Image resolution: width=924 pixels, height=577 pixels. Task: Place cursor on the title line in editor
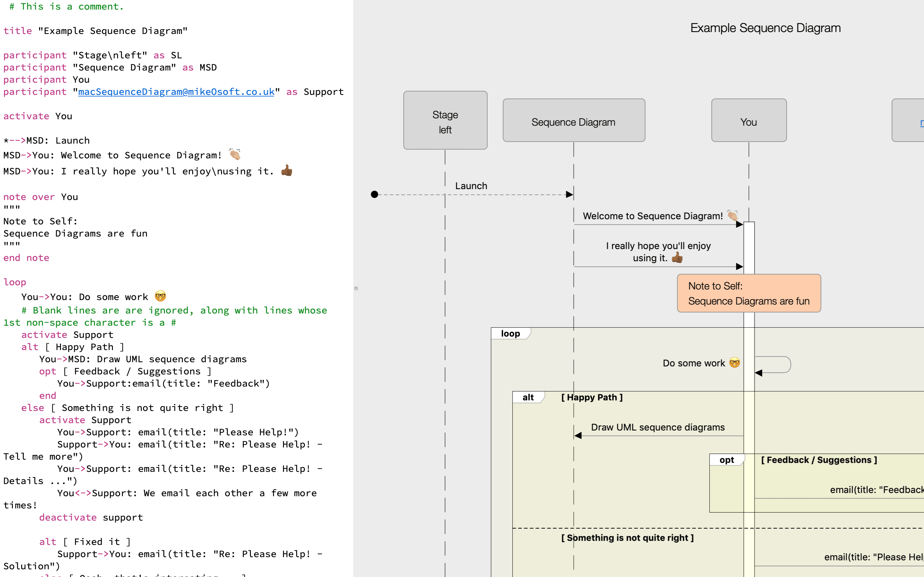click(96, 31)
